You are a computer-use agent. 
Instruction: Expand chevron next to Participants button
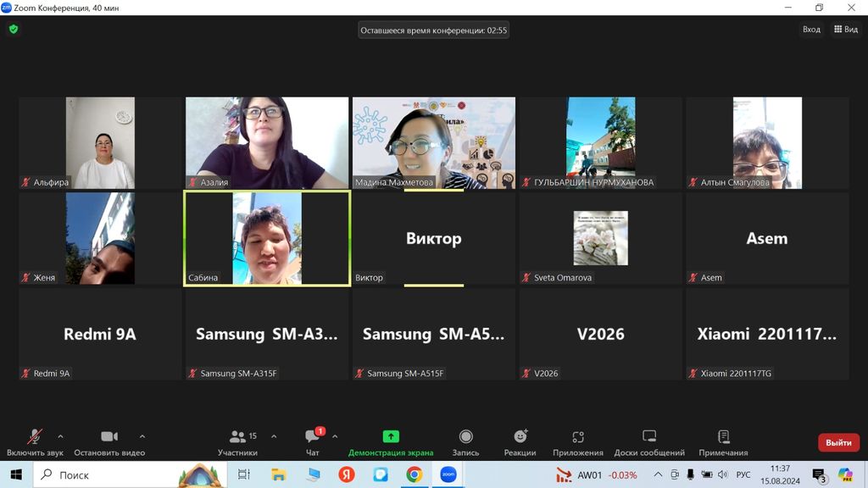coord(274,436)
